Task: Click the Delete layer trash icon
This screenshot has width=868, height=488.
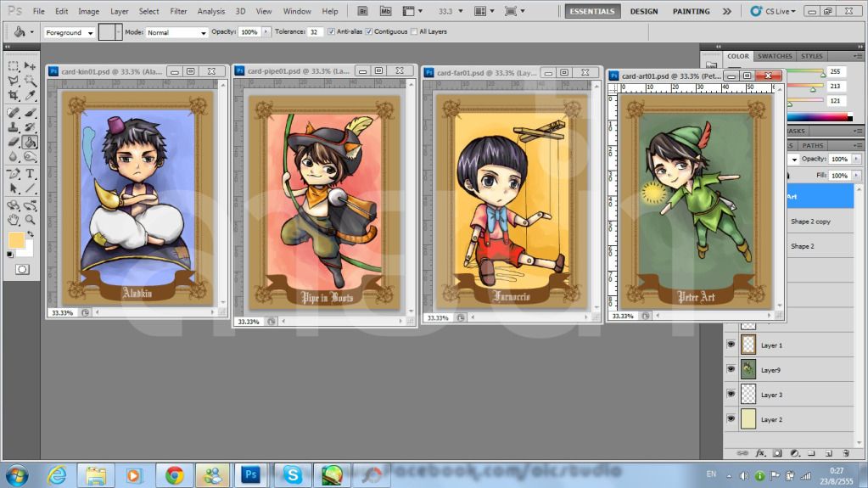Action: tap(846, 453)
